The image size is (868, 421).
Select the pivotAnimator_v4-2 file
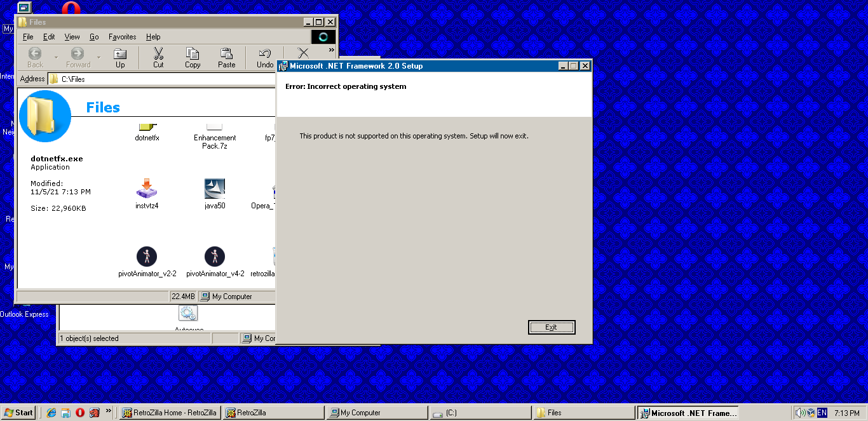point(215,262)
